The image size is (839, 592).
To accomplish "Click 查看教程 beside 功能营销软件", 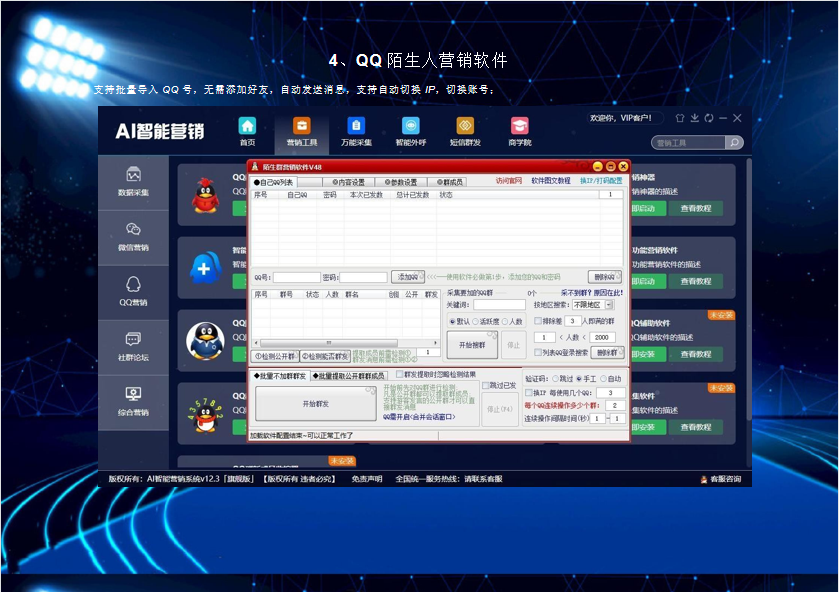I will [x=696, y=281].
